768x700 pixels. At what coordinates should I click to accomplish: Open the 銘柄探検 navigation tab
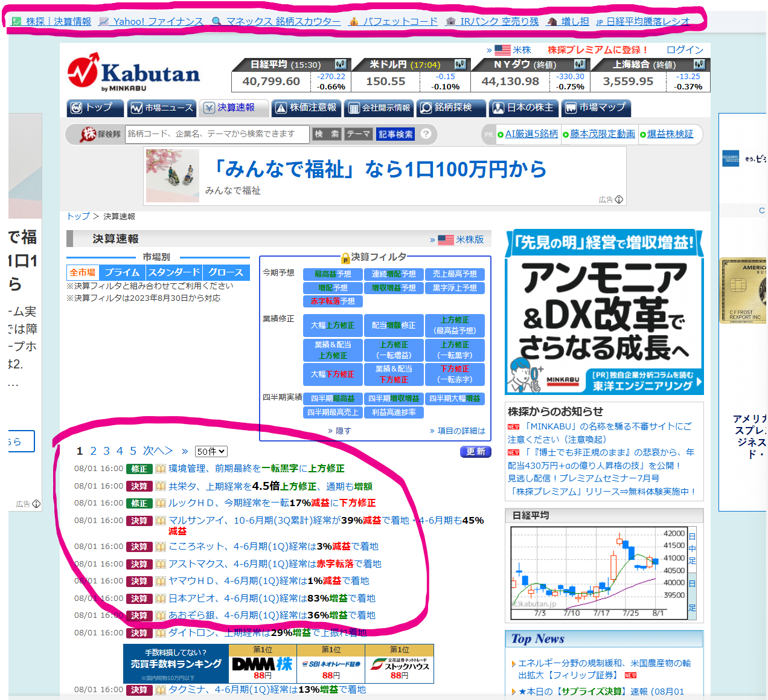point(452,108)
